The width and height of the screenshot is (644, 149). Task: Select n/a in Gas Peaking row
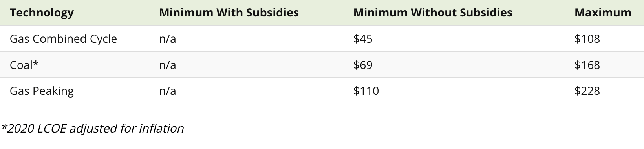coord(168,91)
